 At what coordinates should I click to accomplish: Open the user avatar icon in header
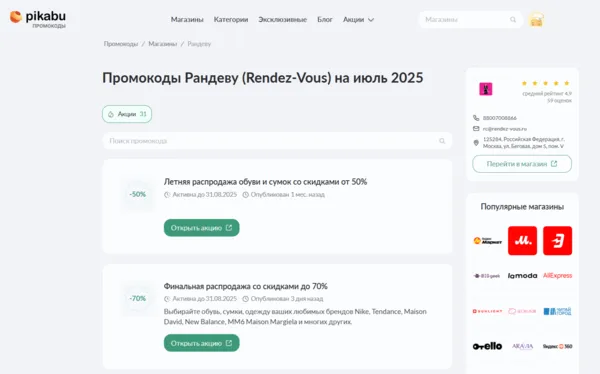536,20
